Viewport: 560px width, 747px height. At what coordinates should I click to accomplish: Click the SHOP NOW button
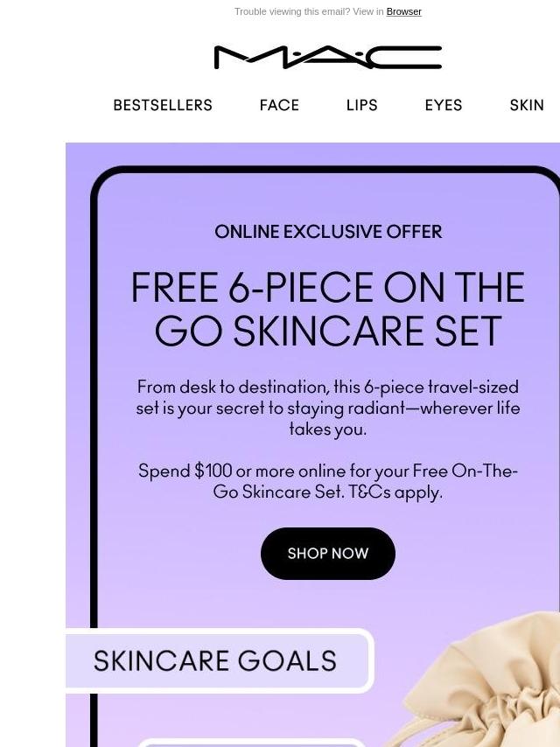coord(328,553)
